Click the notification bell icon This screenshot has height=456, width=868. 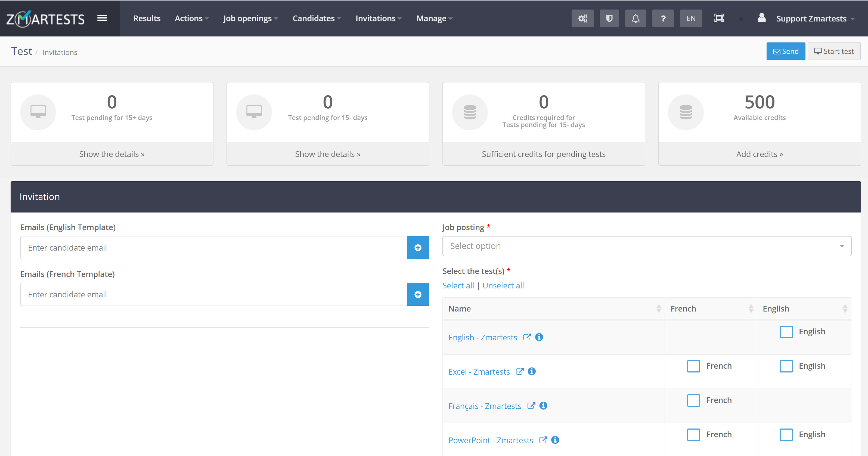(635, 19)
